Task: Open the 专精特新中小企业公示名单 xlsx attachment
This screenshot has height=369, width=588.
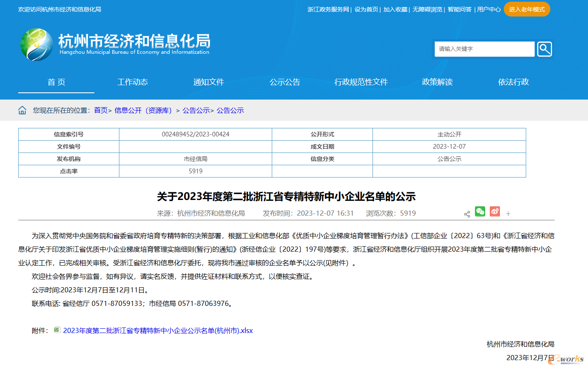Action: click(157, 330)
